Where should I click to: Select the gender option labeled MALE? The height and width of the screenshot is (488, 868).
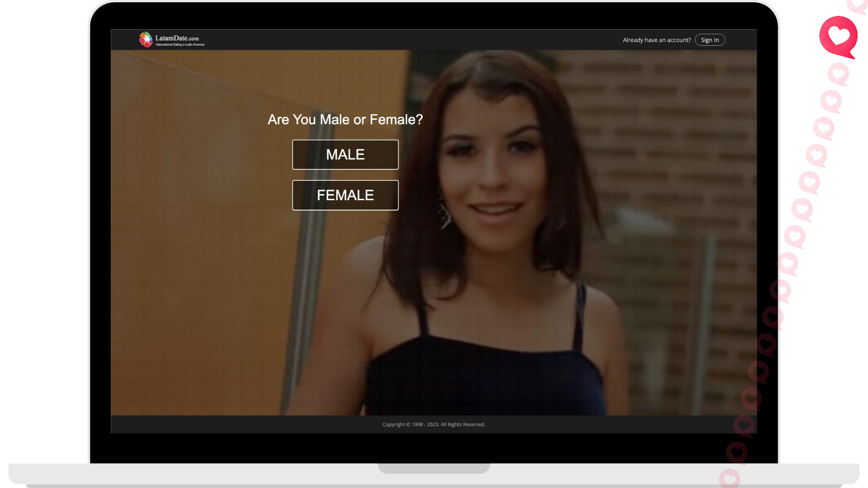click(x=345, y=155)
